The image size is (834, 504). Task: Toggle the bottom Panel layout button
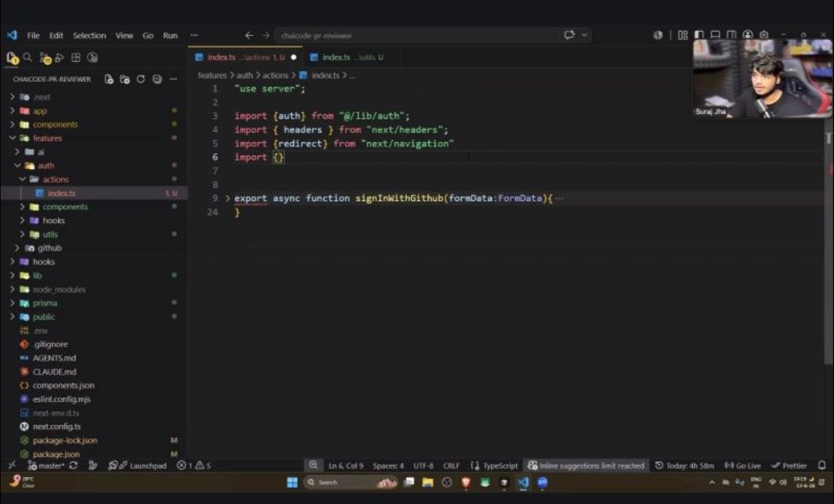tap(715, 35)
